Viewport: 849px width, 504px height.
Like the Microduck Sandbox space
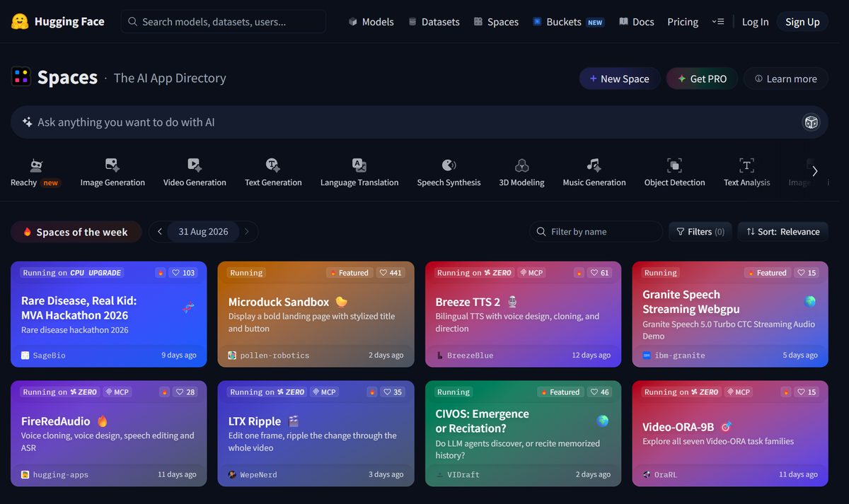tap(390, 273)
